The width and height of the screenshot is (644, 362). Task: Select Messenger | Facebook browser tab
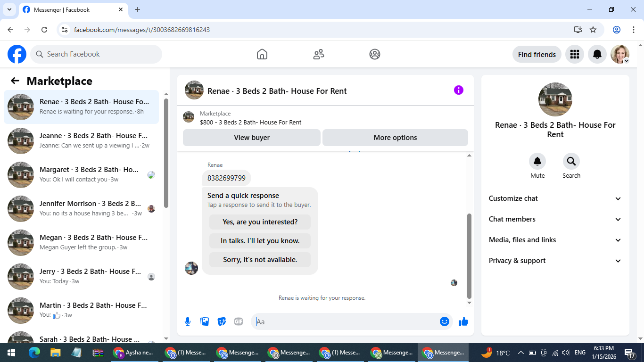73,9
